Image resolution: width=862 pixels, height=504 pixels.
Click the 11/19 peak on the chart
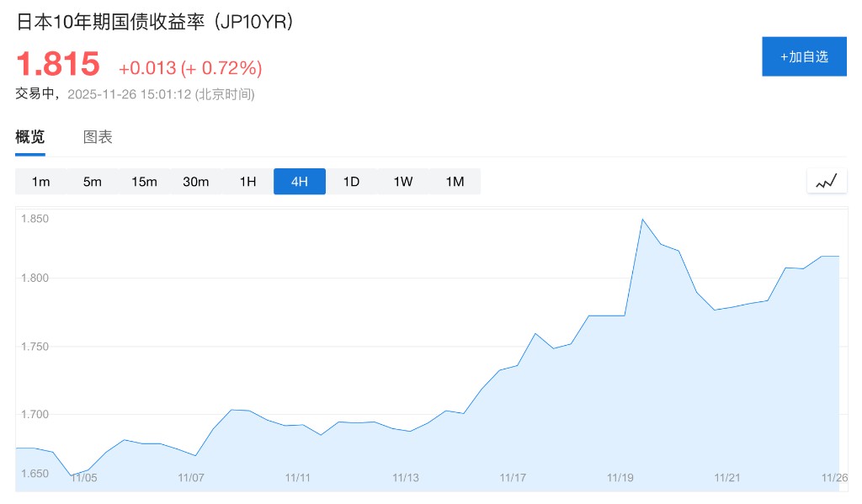tap(642, 220)
